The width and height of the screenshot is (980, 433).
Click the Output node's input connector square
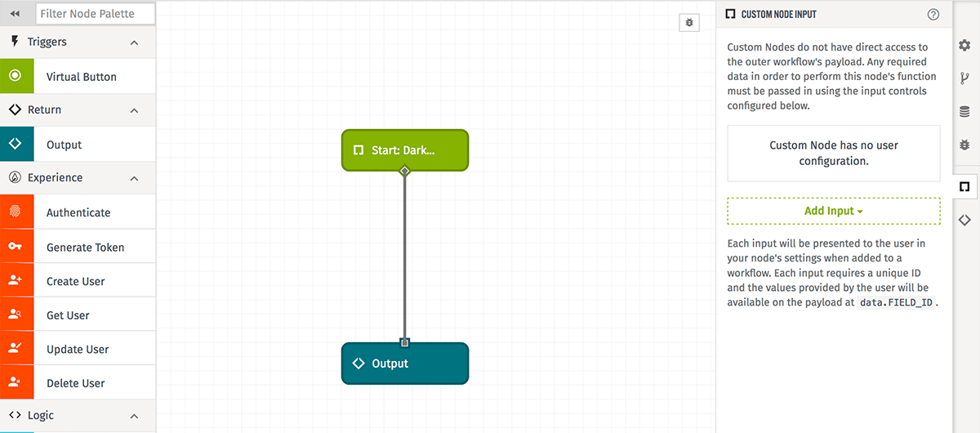pos(404,342)
